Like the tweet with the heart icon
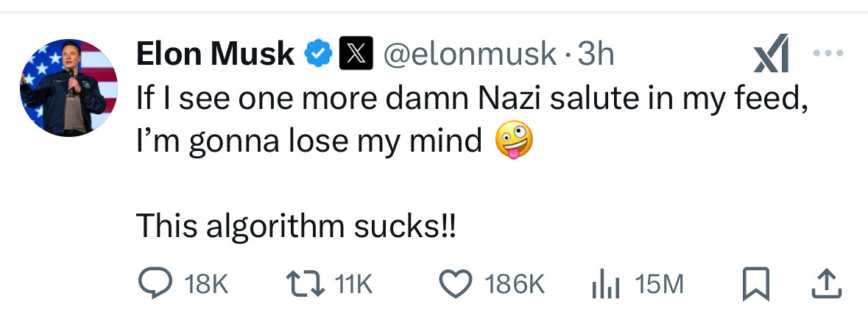The height and width of the screenshot is (324, 868). click(454, 283)
